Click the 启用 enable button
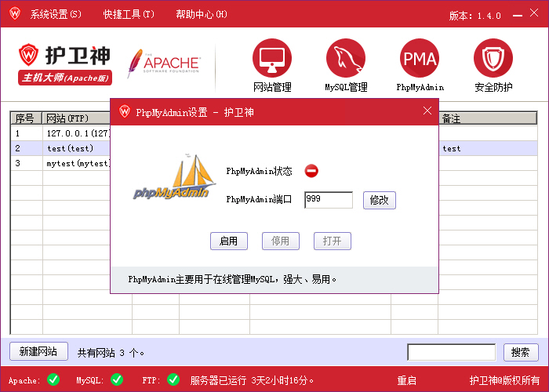The image size is (549, 392). 229,241
